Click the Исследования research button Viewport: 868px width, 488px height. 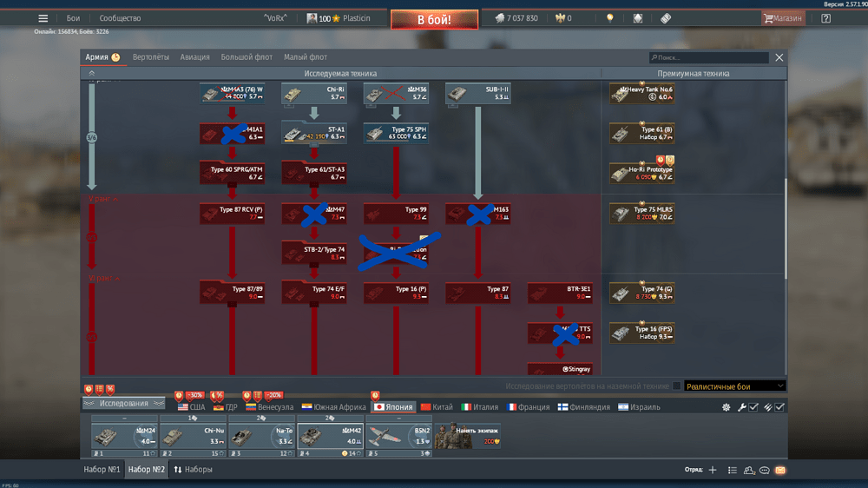coord(123,403)
